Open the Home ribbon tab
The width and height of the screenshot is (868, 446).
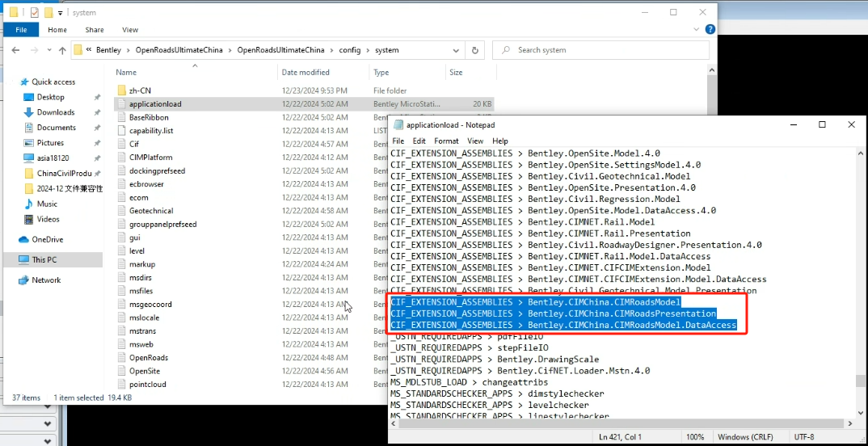57,30
